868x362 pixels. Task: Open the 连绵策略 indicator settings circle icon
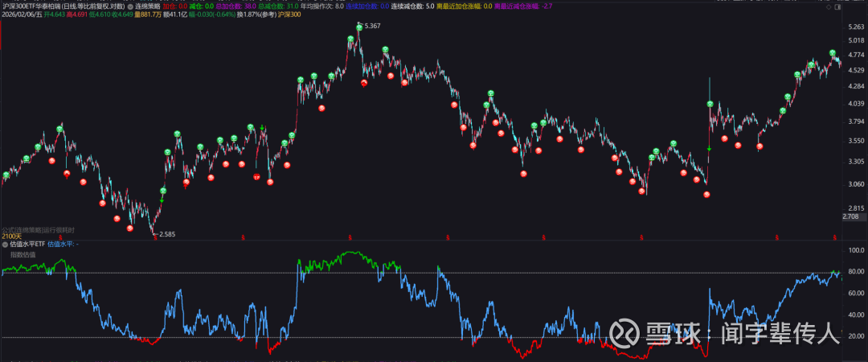click(131, 5)
